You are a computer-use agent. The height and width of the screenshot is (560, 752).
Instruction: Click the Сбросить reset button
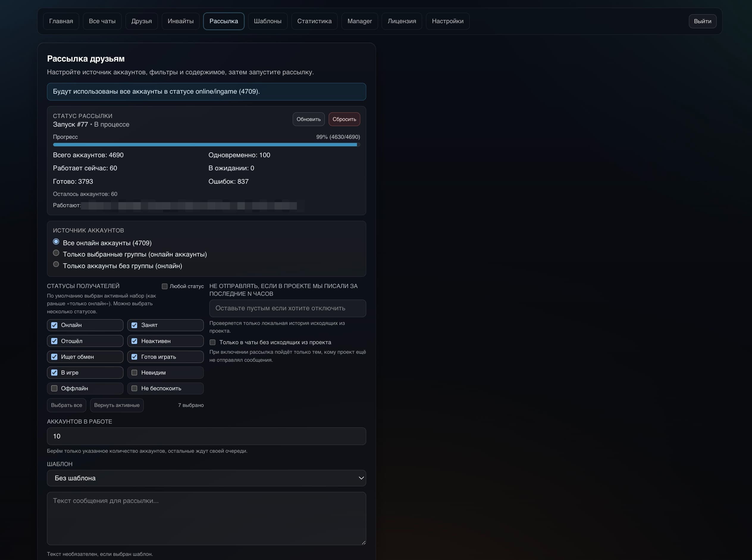pyautogui.click(x=344, y=119)
